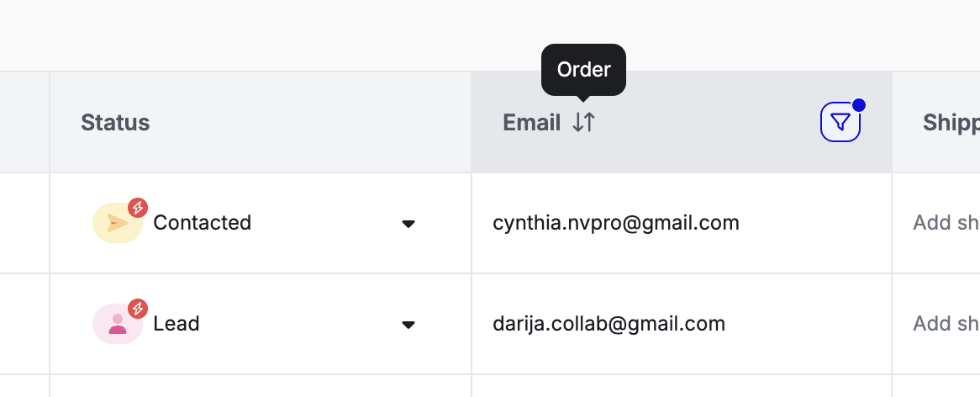The image size is (980, 397).
Task: Click the Lead status label text
Action: click(177, 324)
